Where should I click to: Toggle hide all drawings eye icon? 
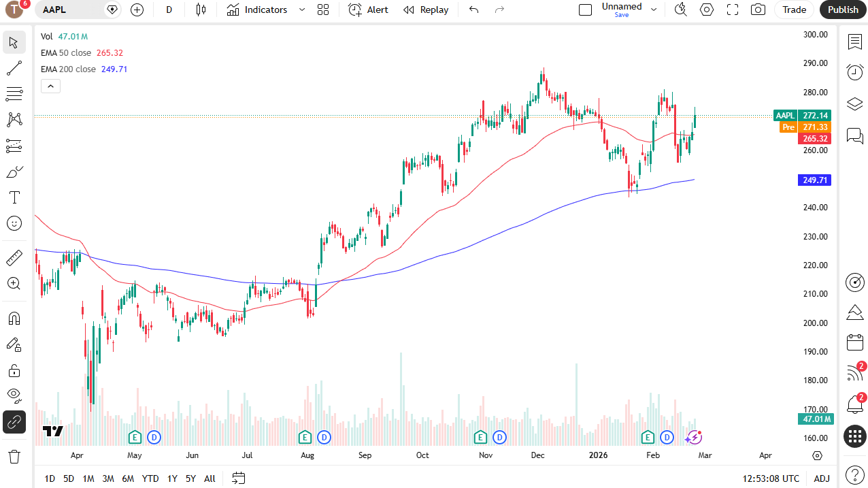pyautogui.click(x=14, y=396)
